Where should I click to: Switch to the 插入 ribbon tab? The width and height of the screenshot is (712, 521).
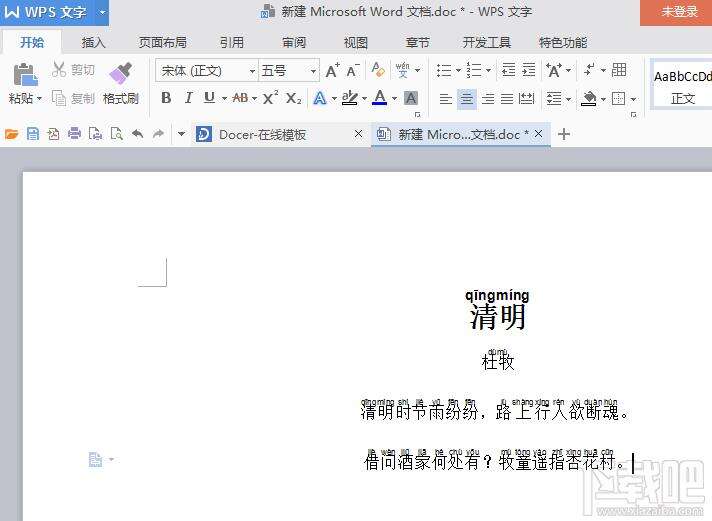click(x=94, y=43)
